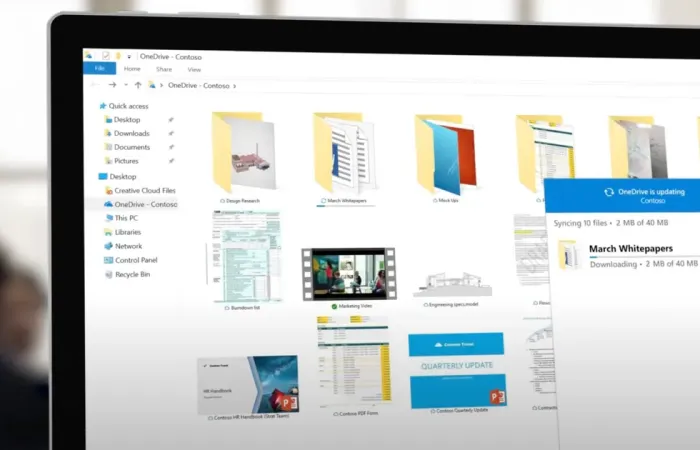Select the Contoso PDF Form file
This screenshot has height=450, width=700.
pos(354,361)
